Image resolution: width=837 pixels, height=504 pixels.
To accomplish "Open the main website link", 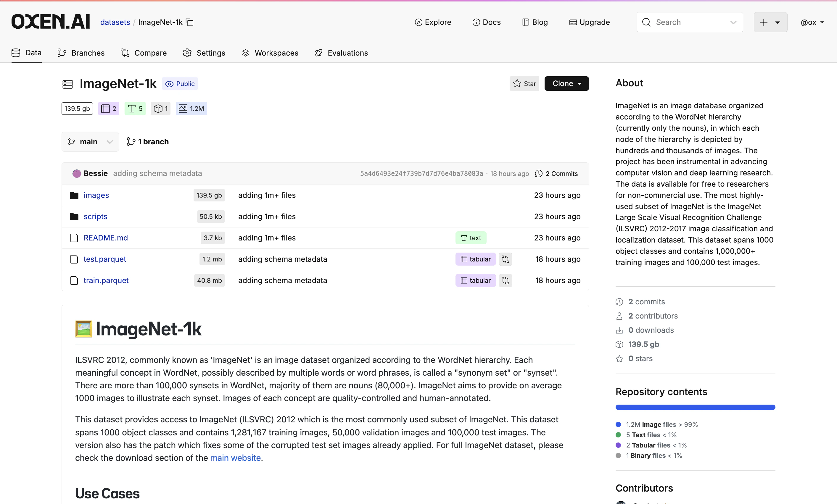I will pos(235,458).
